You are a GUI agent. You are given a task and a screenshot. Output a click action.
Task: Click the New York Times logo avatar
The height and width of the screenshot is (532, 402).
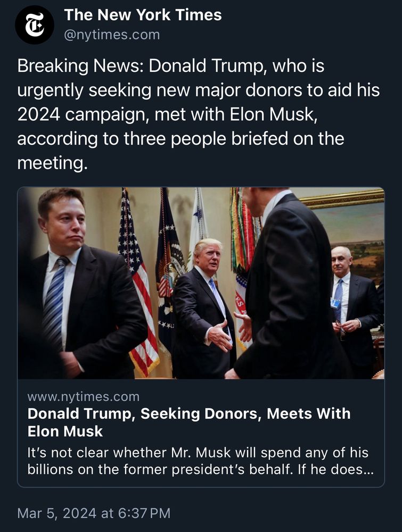(35, 25)
